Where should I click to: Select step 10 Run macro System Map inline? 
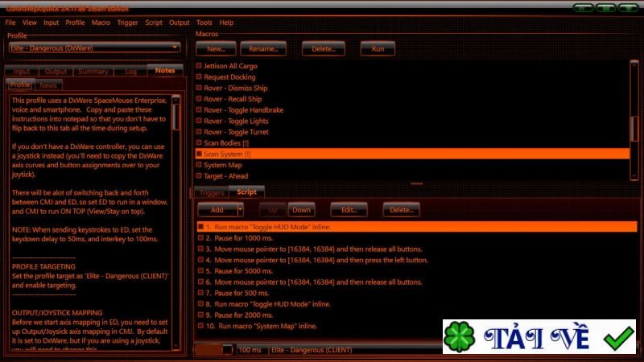(x=261, y=327)
